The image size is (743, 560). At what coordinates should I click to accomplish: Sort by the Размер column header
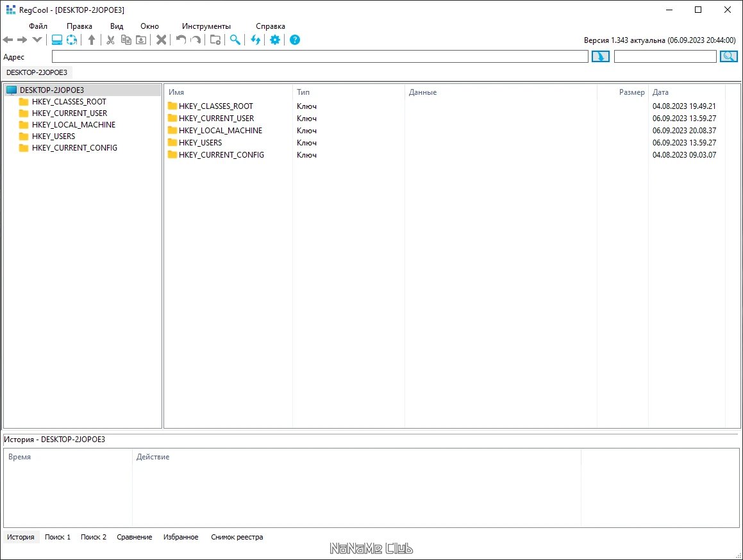(x=631, y=92)
